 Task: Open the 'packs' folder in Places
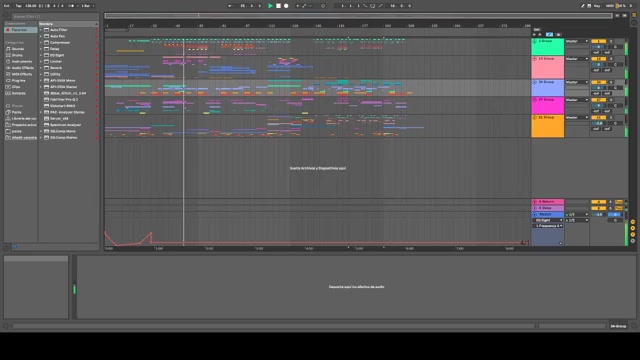[16, 131]
